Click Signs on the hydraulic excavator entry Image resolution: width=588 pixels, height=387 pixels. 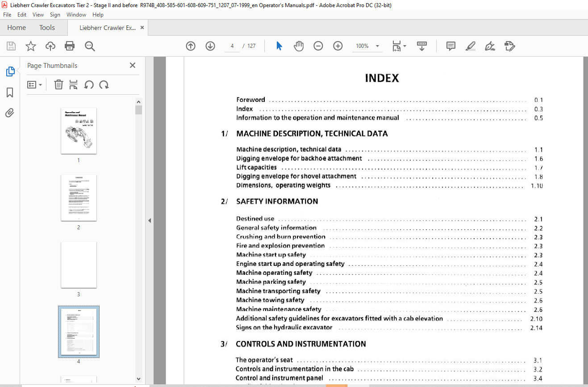[x=284, y=328]
